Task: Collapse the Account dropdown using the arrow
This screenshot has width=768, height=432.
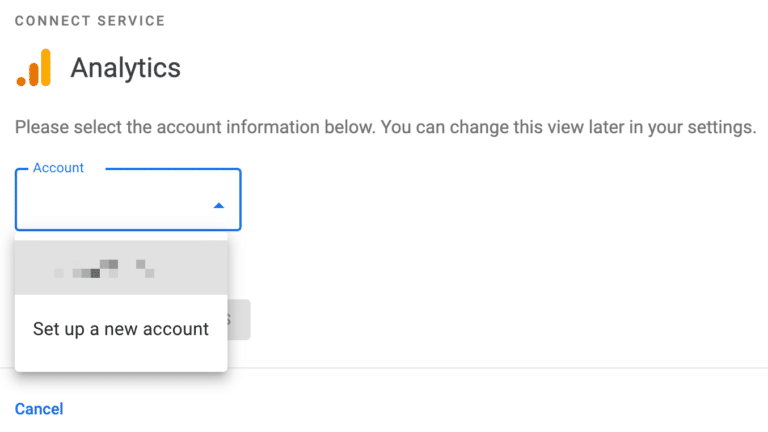Action: (219, 205)
